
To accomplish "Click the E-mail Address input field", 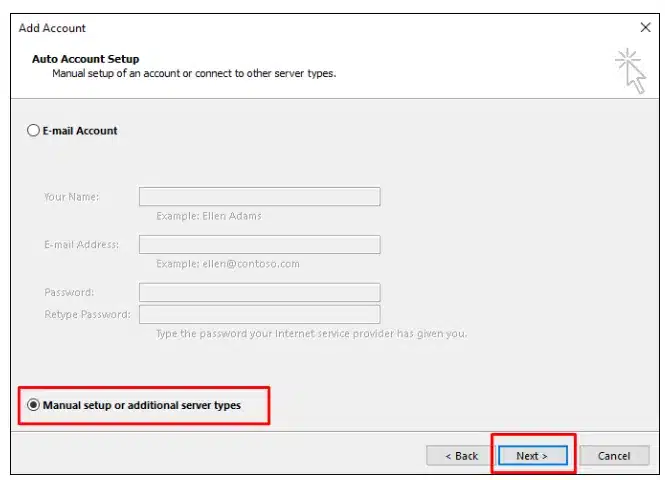I will point(260,245).
